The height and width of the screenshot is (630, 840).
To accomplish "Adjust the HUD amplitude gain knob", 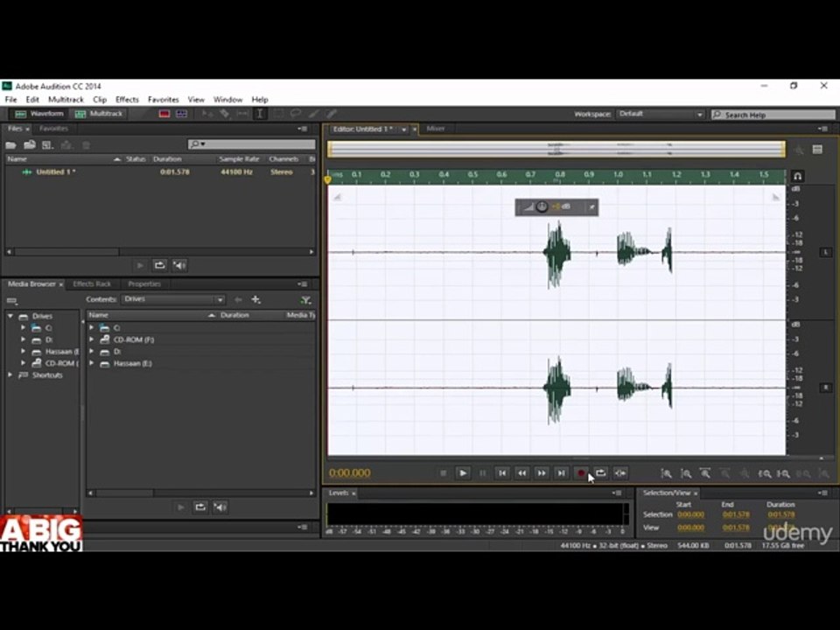I will (x=542, y=206).
